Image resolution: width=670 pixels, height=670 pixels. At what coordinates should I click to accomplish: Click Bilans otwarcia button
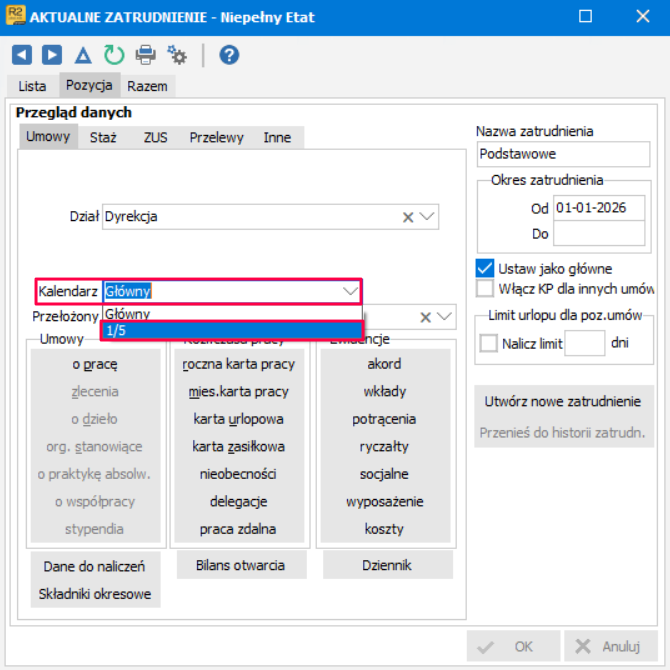pyautogui.click(x=241, y=565)
